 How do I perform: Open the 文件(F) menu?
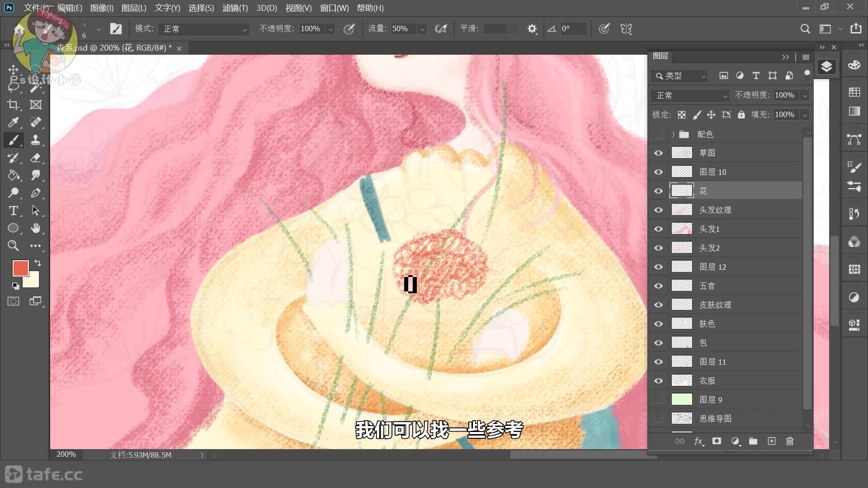(36, 8)
